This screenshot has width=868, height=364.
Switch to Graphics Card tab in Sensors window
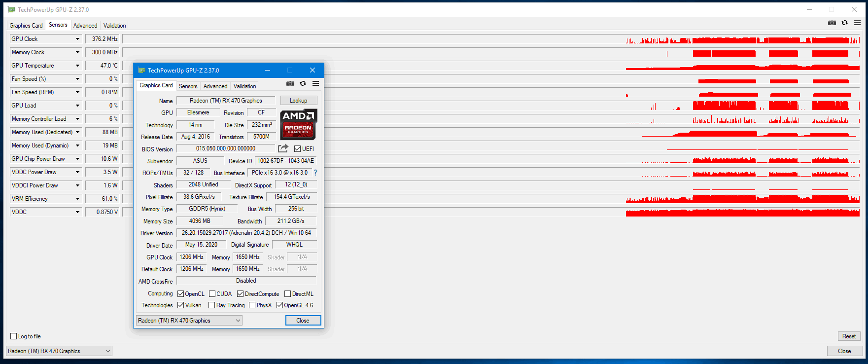pos(26,26)
